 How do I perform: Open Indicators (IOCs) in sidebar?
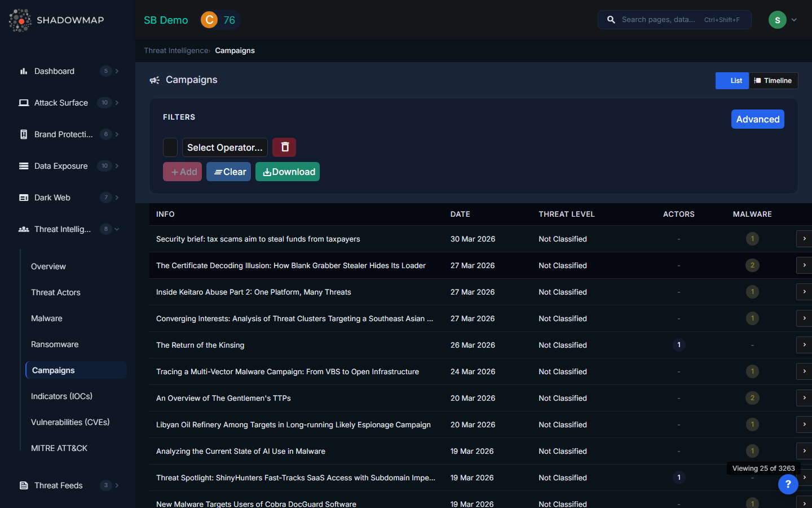(x=61, y=396)
